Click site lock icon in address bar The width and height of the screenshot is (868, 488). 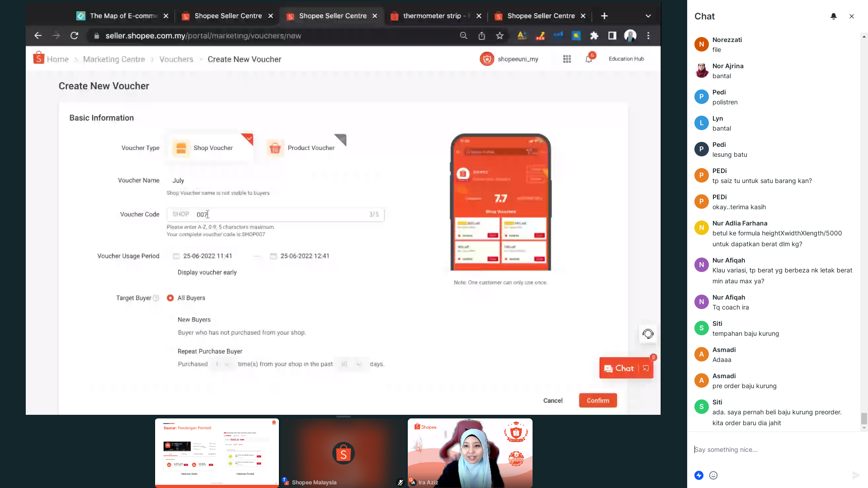coord(96,36)
